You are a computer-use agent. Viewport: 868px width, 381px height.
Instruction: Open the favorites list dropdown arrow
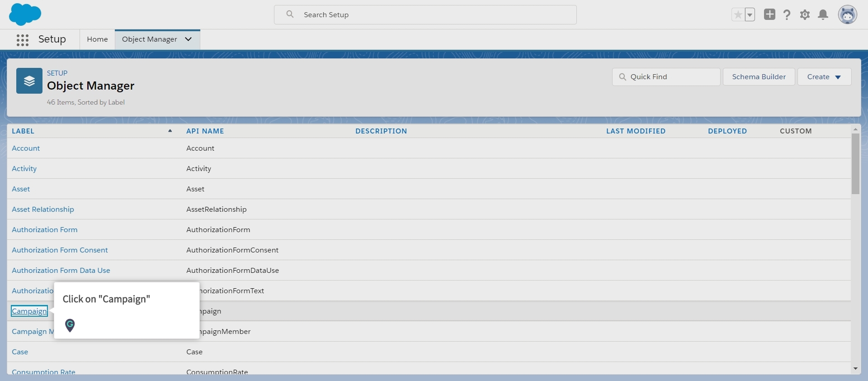point(750,15)
